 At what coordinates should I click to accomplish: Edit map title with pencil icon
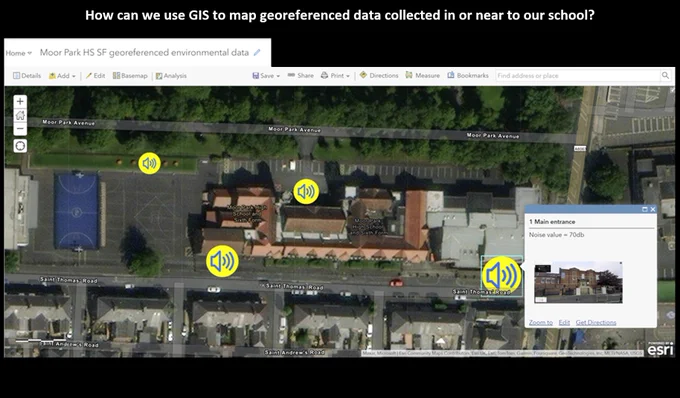coord(257,52)
